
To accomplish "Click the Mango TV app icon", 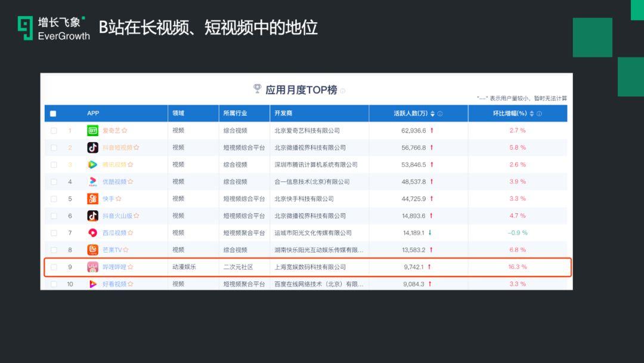I will 92,250.
